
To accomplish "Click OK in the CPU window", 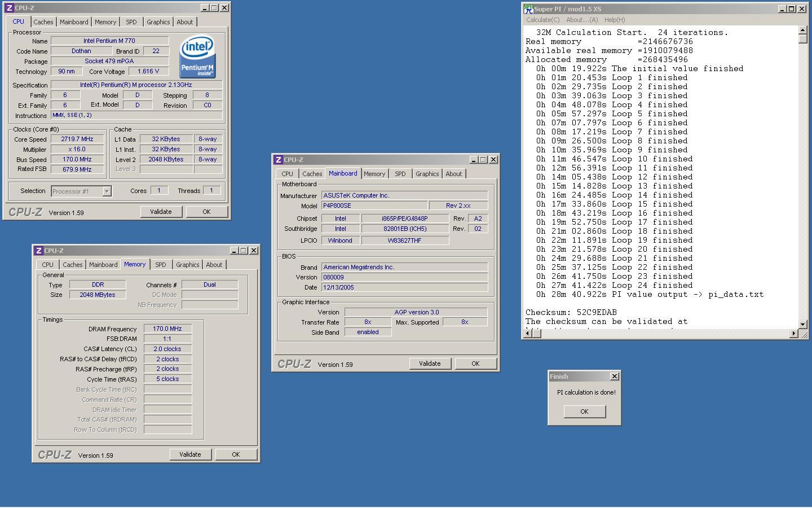I will click(206, 212).
